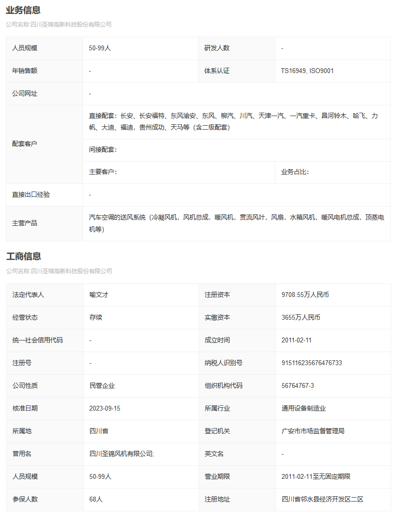
Task: Select the taxpayer ID 915116235676476733
Action: (x=312, y=363)
